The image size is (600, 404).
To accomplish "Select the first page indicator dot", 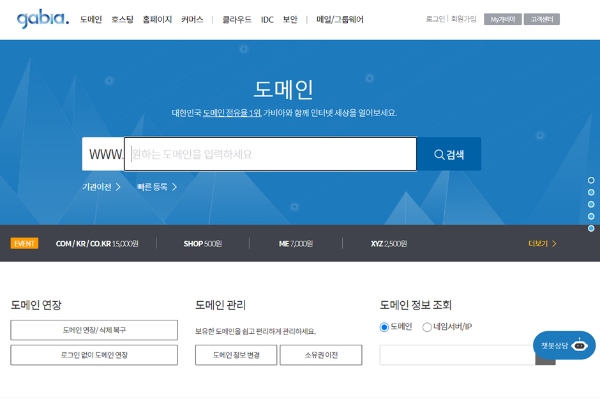I will coord(591,180).
